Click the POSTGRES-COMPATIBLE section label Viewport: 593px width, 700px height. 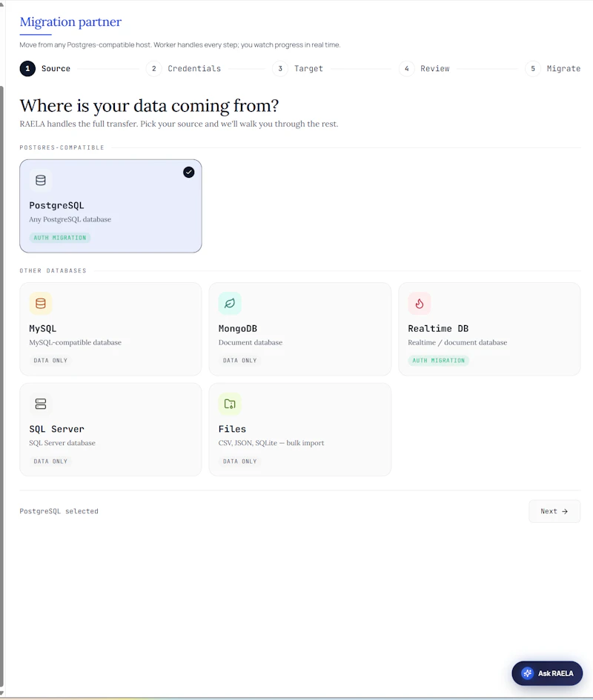(62, 147)
